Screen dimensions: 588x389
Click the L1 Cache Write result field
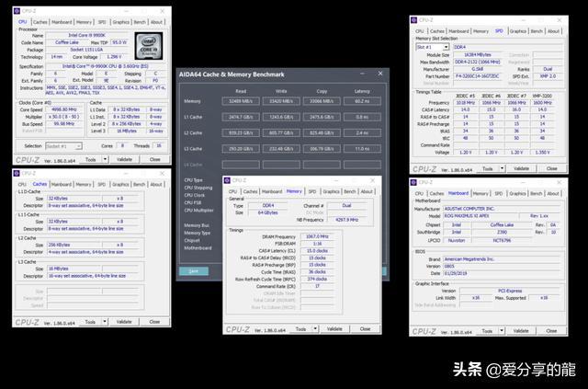(281, 117)
